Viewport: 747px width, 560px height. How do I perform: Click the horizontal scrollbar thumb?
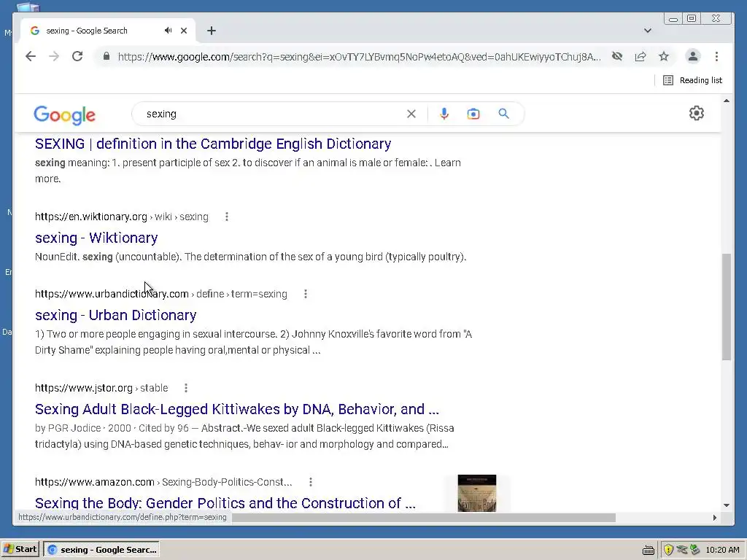pyautogui.click(x=424, y=518)
